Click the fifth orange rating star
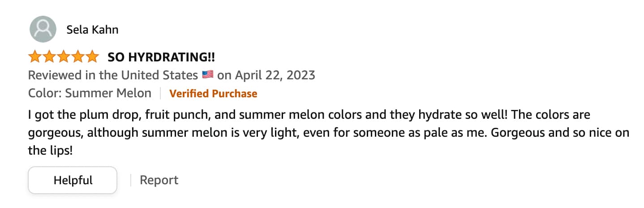This screenshot has height=208, width=644. 91,57
